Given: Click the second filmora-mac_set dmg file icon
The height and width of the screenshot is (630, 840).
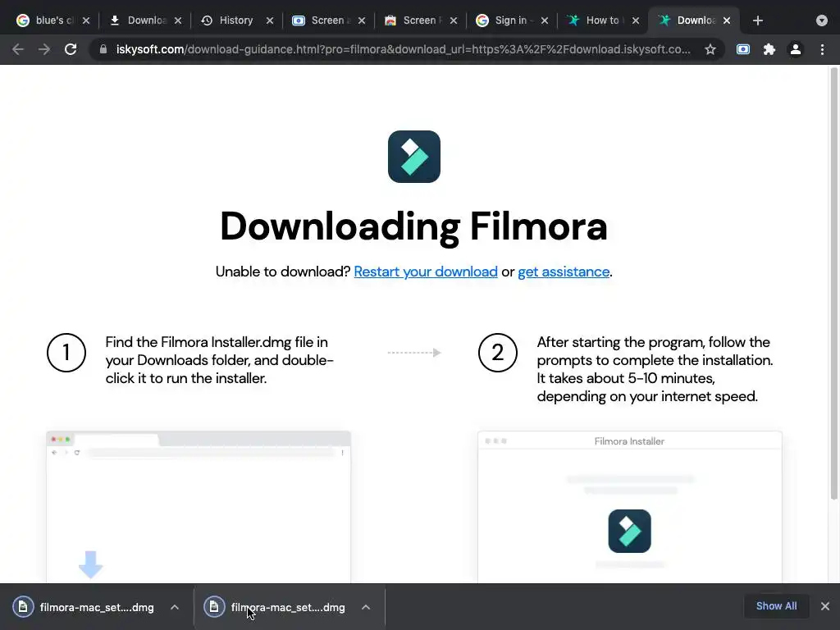Looking at the screenshot, I should click(214, 607).
